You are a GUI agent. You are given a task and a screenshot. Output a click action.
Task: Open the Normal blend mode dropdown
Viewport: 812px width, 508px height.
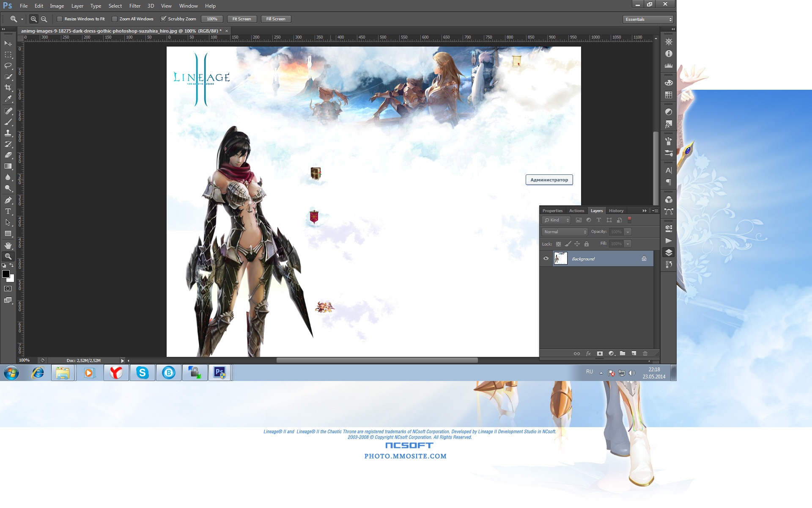pos(565,232)
